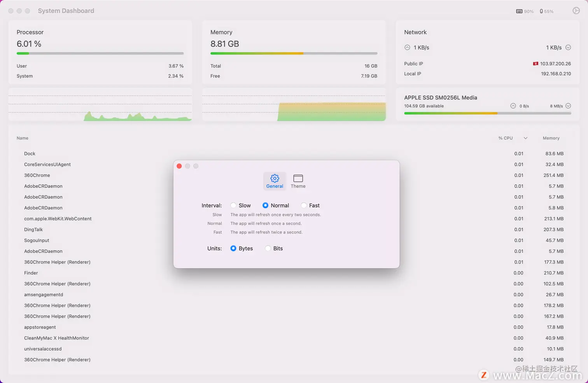Select the Fast interval option
This screenshot has height=383, width=588.
304,206
